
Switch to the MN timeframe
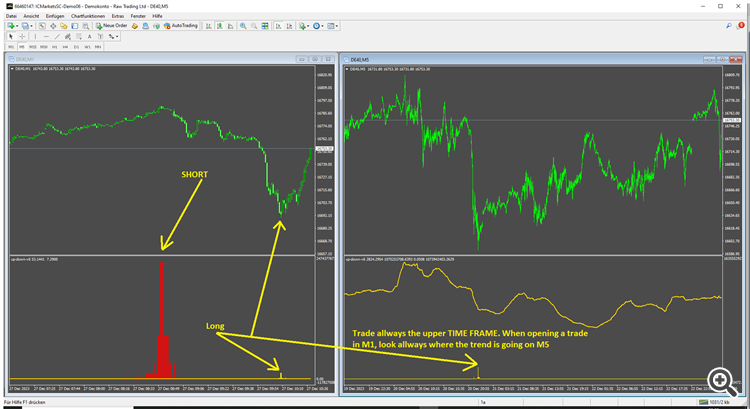click(98, 47)
